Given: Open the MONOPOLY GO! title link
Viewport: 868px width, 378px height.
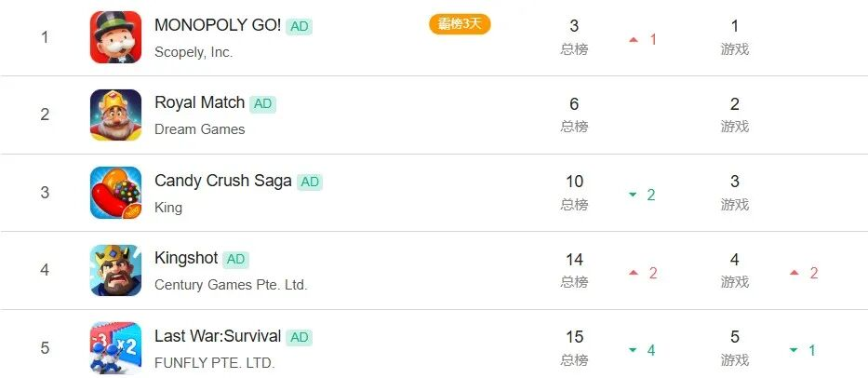Looking at the screenshot, I should tap(218, 25).
